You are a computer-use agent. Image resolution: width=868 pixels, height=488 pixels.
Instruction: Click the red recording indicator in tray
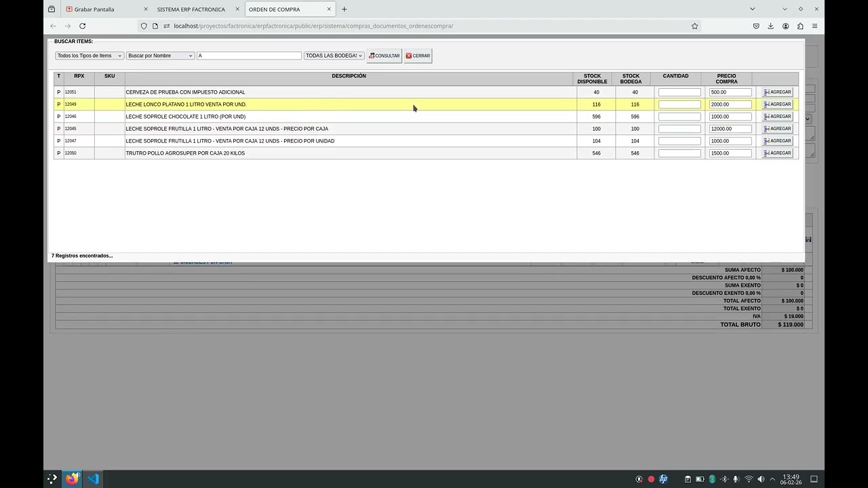click(651, 479)
